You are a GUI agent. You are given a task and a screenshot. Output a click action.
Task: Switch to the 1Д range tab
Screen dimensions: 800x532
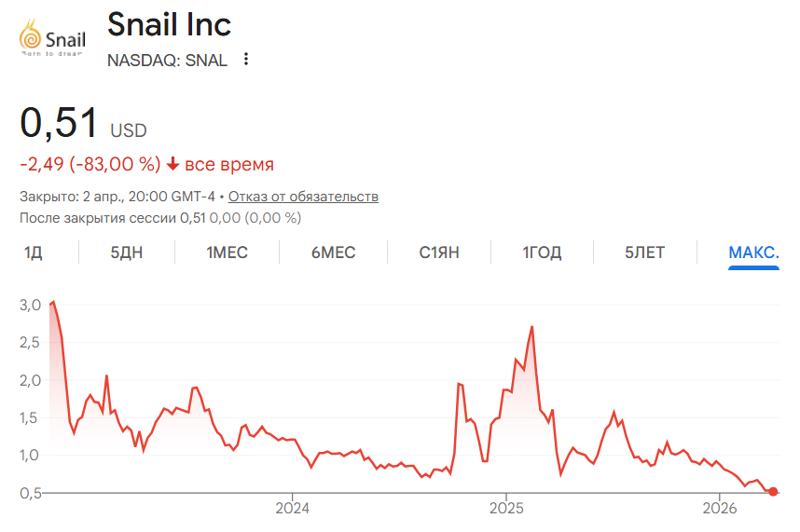tap(34, 252)
